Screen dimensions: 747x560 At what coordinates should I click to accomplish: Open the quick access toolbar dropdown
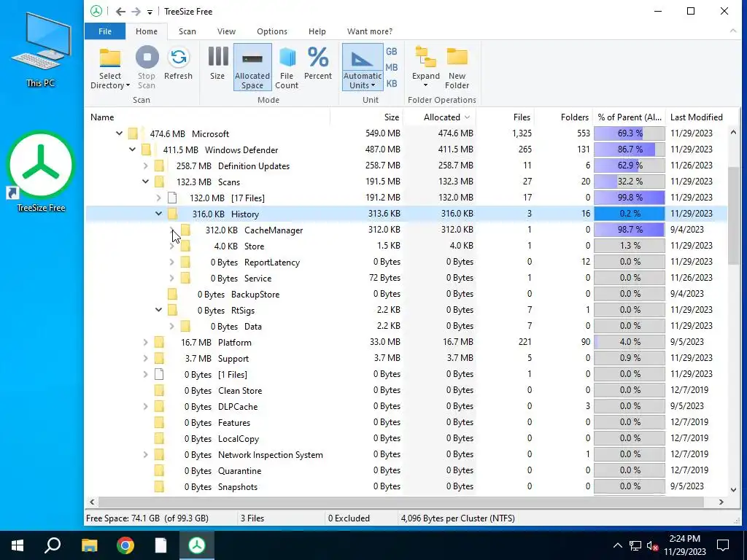pyautogui.click(x=150, y=12)
